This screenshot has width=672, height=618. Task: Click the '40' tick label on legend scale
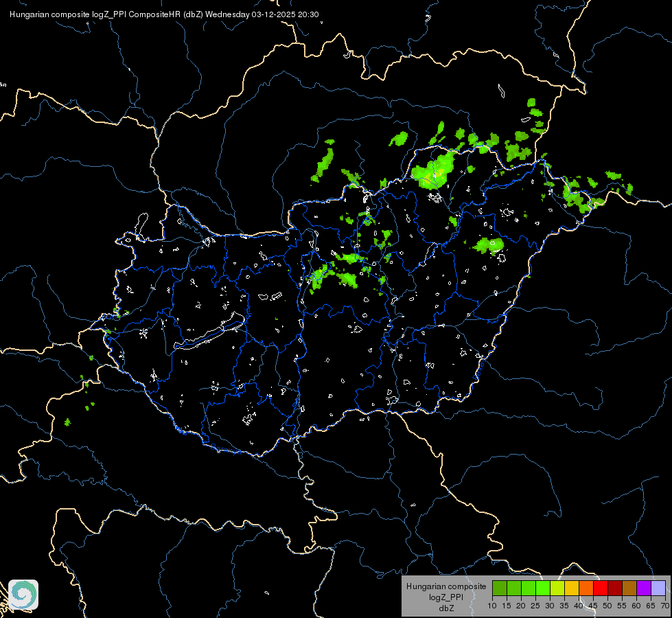(579, 606)
